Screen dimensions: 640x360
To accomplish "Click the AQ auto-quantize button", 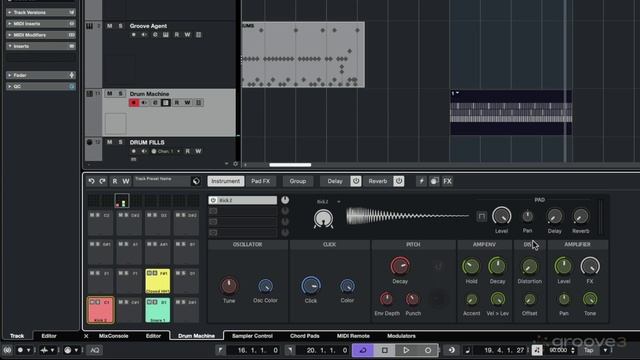I will (x=95, y=350).
